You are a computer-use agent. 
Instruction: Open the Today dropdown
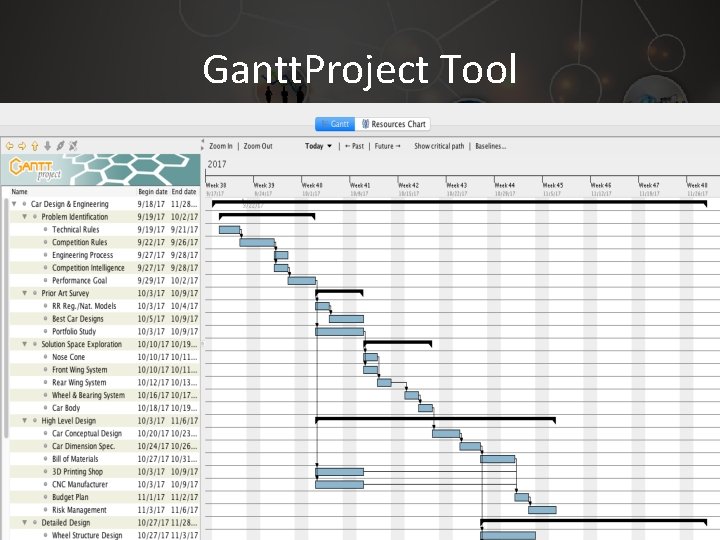click(318, 146)
